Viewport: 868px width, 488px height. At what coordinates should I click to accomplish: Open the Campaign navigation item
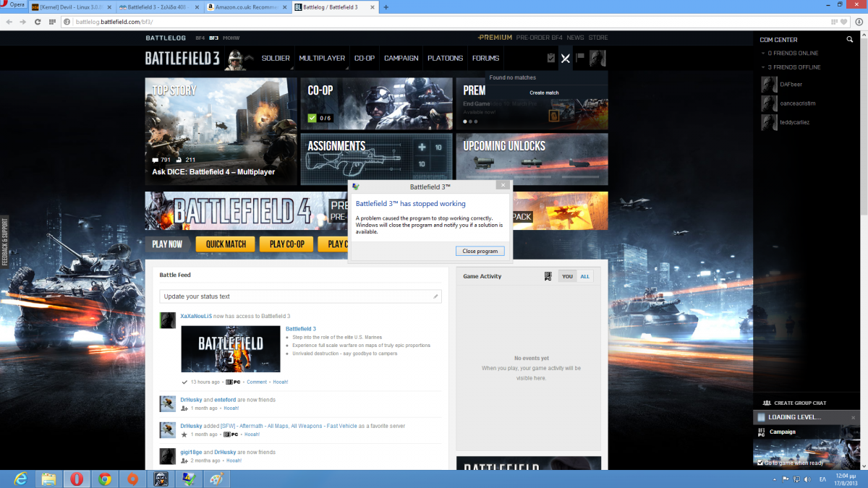(x=401, y=59)
